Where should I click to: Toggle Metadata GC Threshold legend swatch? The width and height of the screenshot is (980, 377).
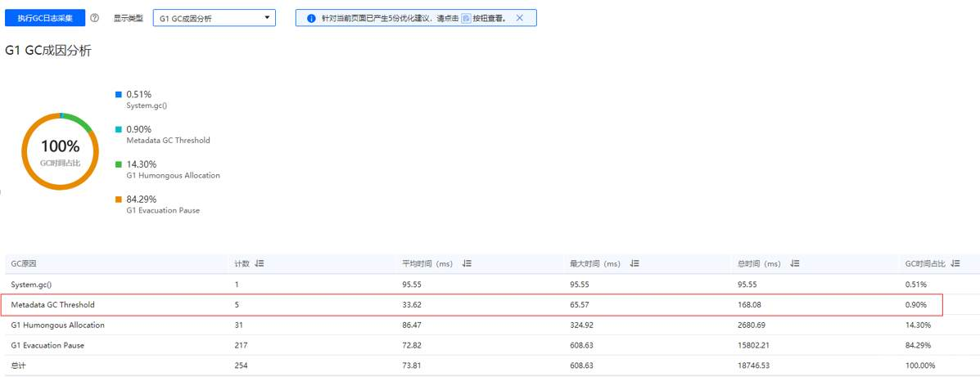click(x=120, y=129)
